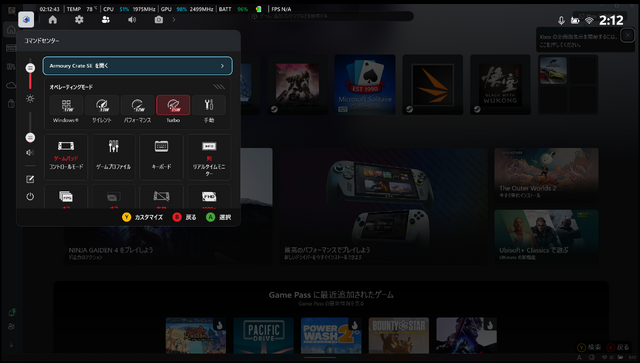Click Y 検索 in Xbox footer
The image size is (640, 363).
tap(588, 347)
